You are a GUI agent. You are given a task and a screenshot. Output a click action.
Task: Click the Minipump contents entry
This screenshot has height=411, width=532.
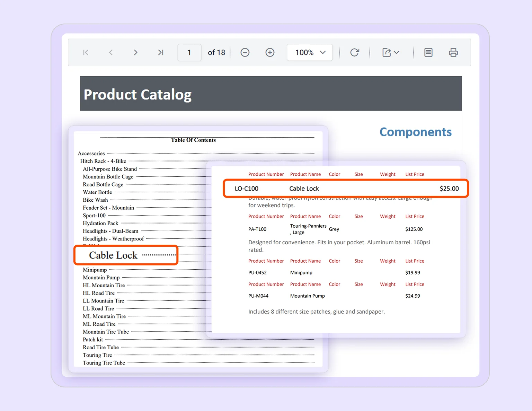click(x=95, y=270)
